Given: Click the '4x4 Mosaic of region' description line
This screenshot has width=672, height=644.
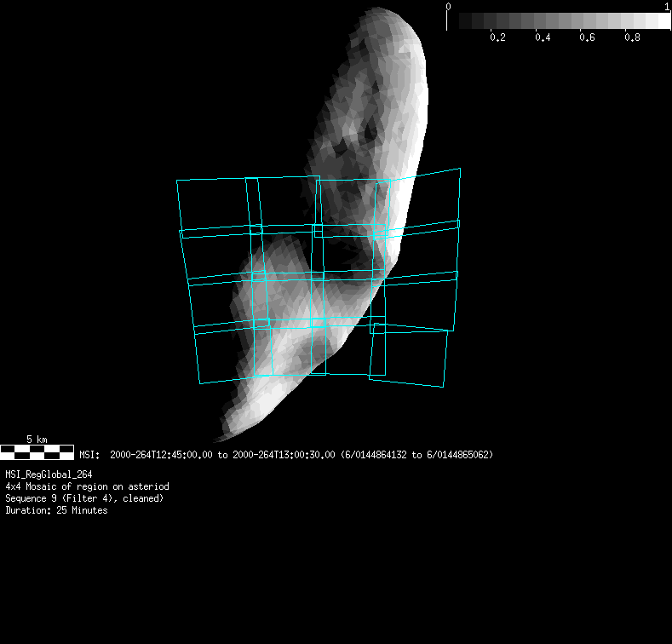Looking at the screenshot, I should 87,486.
